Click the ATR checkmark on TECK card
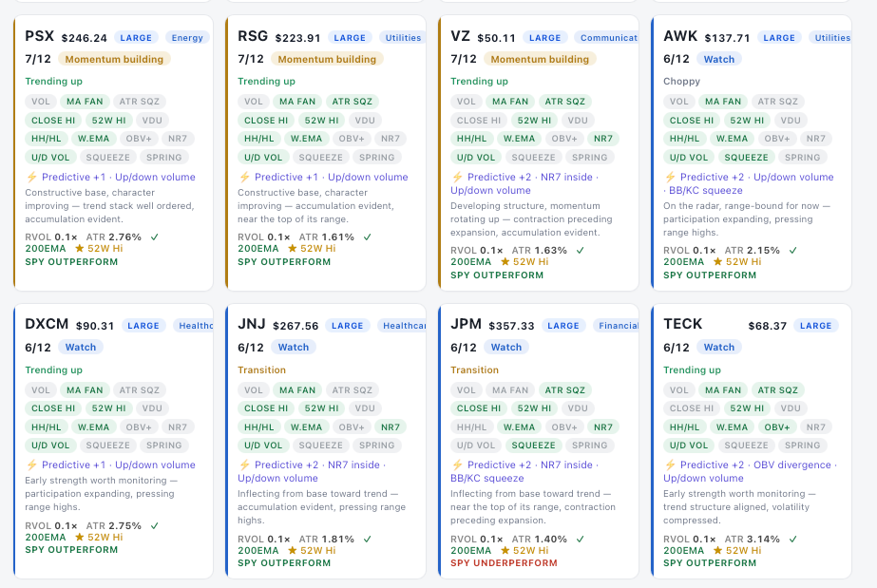The height and width of the screenshot is (588, 877). click(793, 540)
